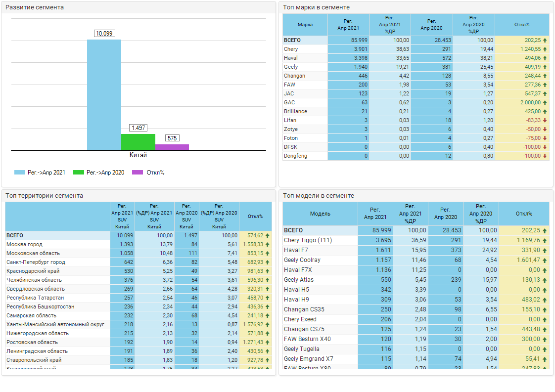Sort by the Модель column header
This screenshot has height=392, width=555.
(320, 214)
